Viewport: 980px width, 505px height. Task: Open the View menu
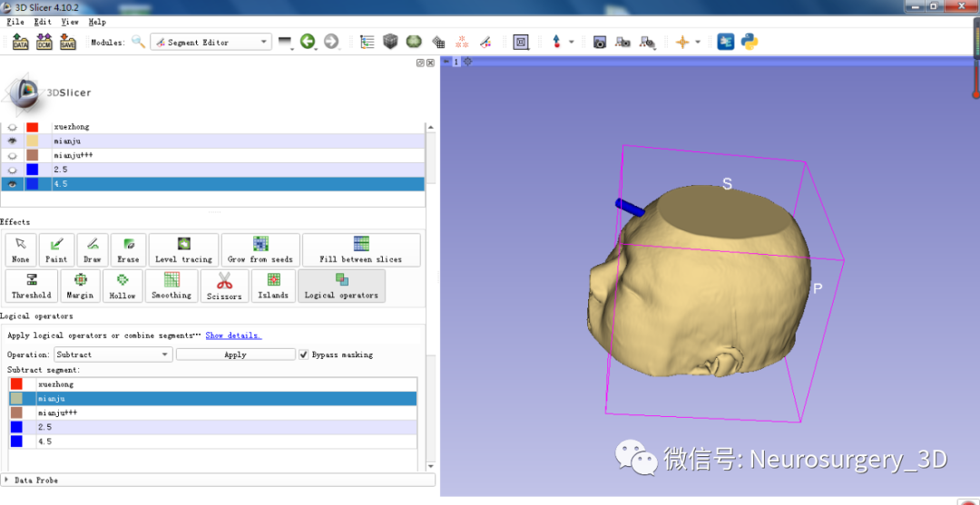point(70,22)
